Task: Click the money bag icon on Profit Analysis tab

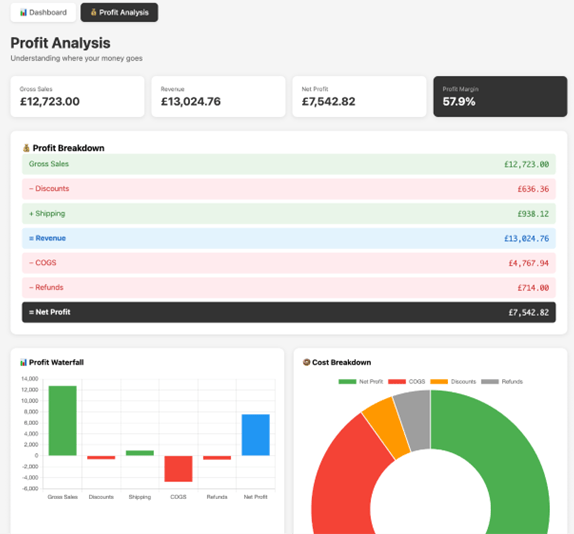Action: coord(93,12)
